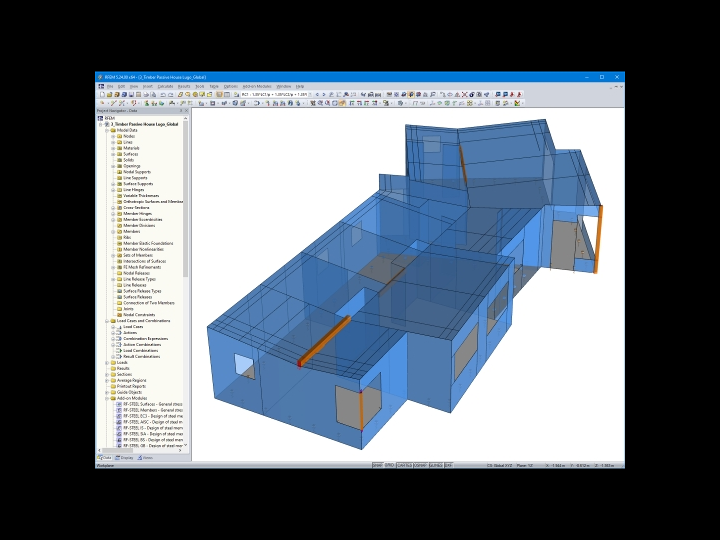Toggle DXF in the status bar
This screenshot has height=540, width=720.
pyautogui.click(x=448, y=465)
